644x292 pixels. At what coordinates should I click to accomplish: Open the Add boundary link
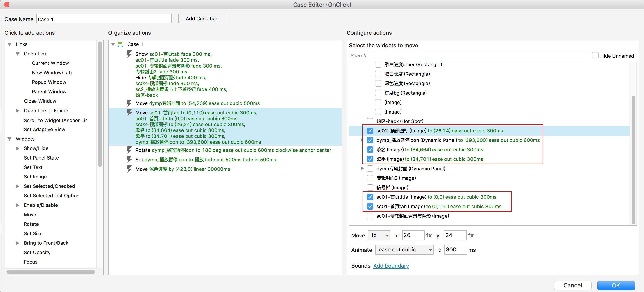tap(391, 265)
